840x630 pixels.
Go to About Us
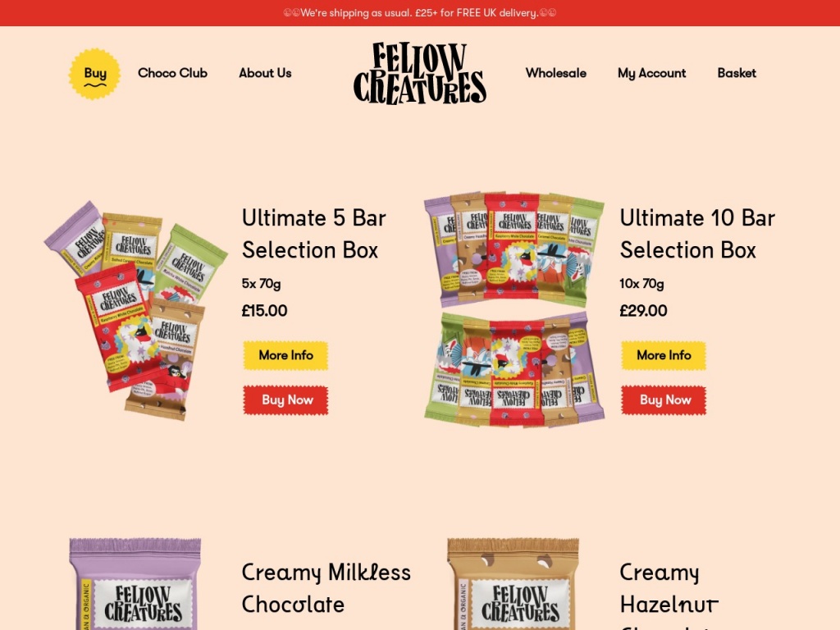tap(265, 73)
